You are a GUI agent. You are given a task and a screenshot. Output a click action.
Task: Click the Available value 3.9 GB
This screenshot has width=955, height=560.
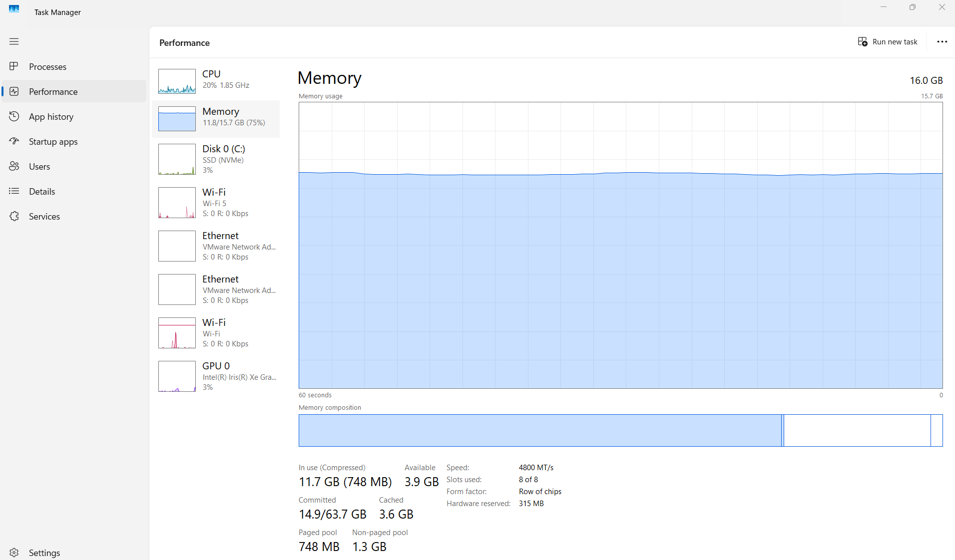click(422, 482)
